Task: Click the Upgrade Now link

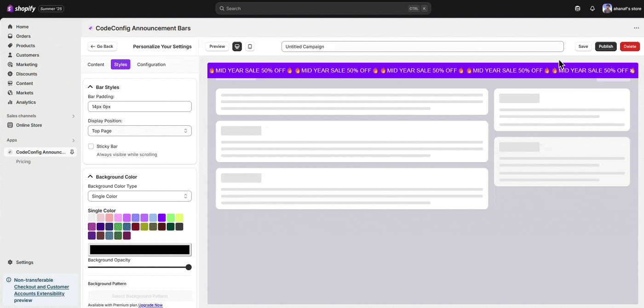Action: pos(150,305)
